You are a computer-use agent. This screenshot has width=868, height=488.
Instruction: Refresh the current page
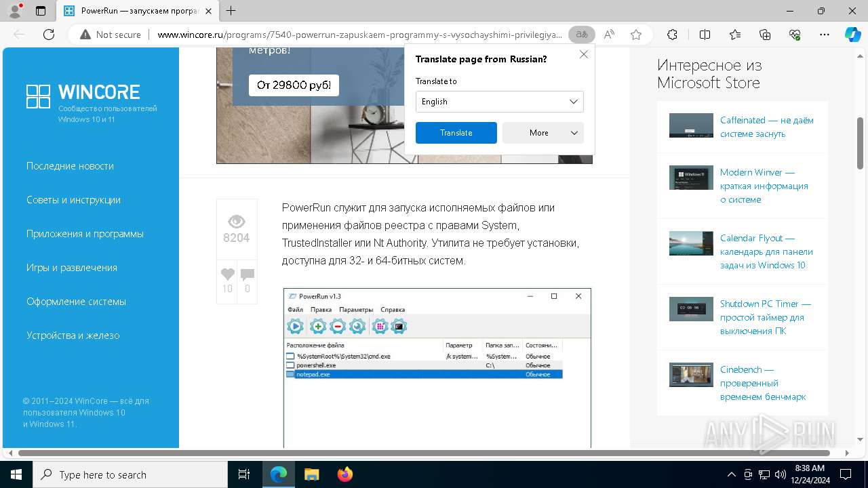click(49, 35)
